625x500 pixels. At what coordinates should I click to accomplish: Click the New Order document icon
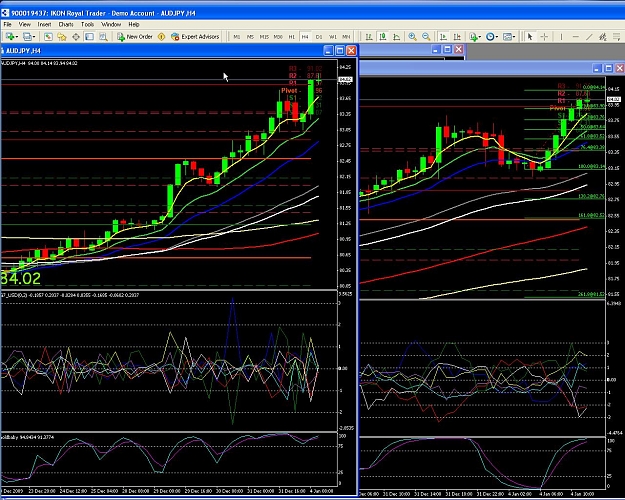121,37
